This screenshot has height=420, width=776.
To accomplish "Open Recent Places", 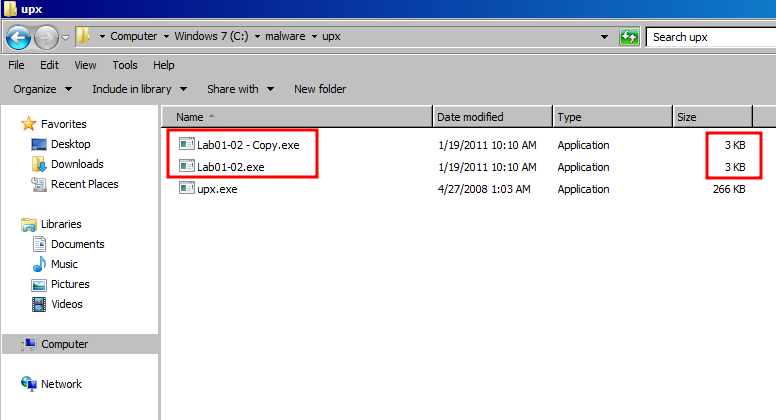I will pos(85,184).
